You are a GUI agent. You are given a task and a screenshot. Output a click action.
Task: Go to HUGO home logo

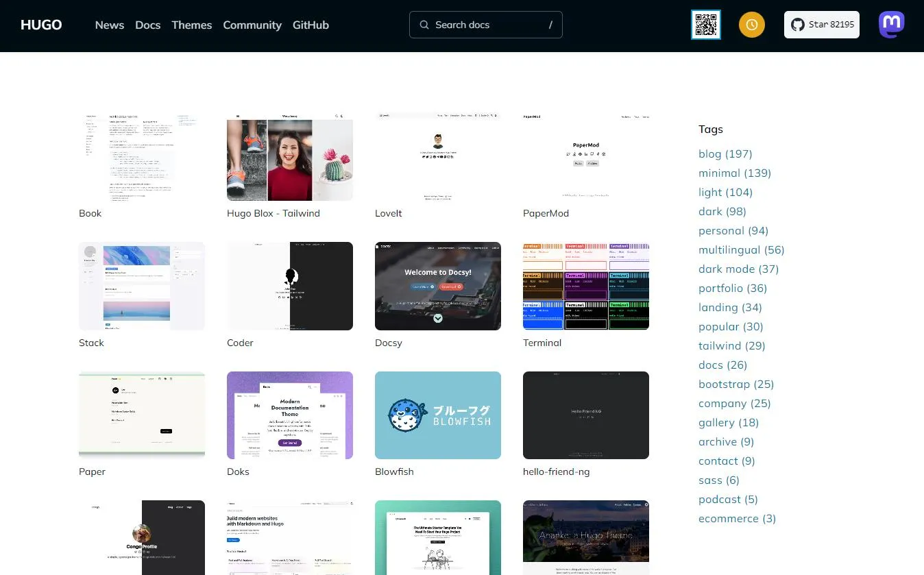tap(41, 25)
